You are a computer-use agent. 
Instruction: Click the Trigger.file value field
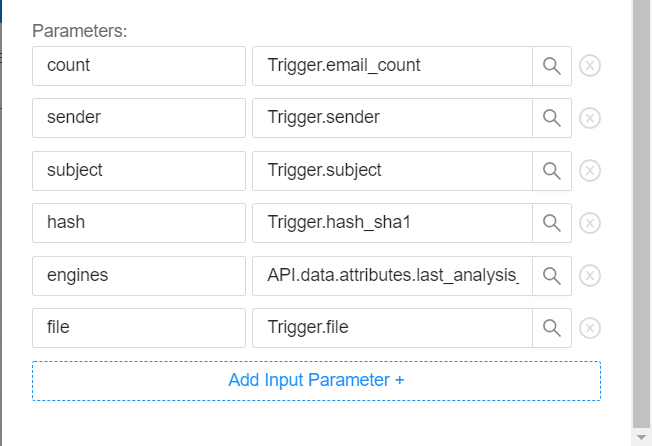tap(392, 328)
